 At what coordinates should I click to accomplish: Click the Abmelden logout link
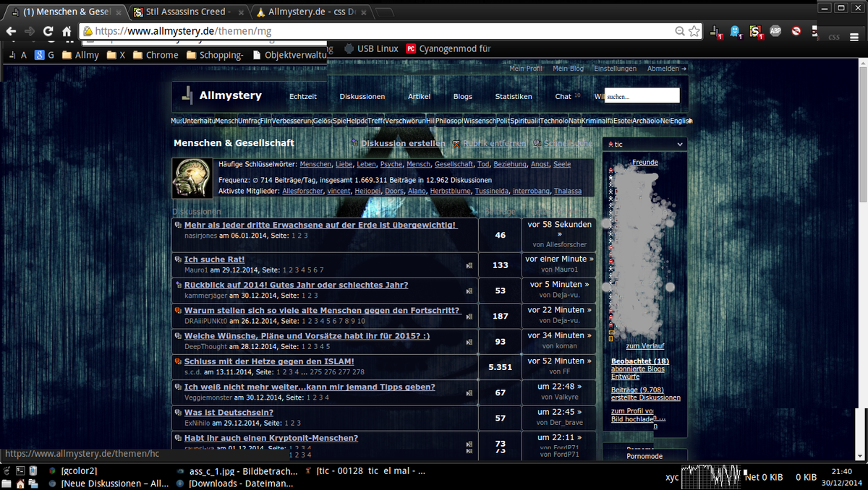pos(667,69)
